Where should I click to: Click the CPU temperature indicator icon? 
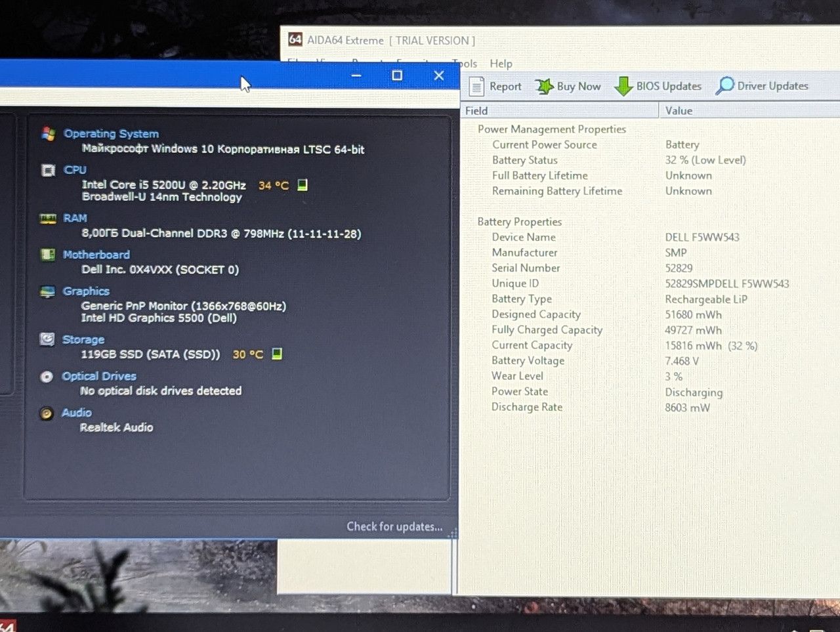[x=303, y=185]
